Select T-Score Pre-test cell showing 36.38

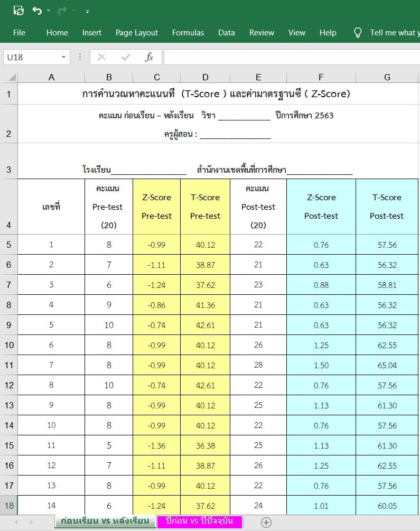206,445
